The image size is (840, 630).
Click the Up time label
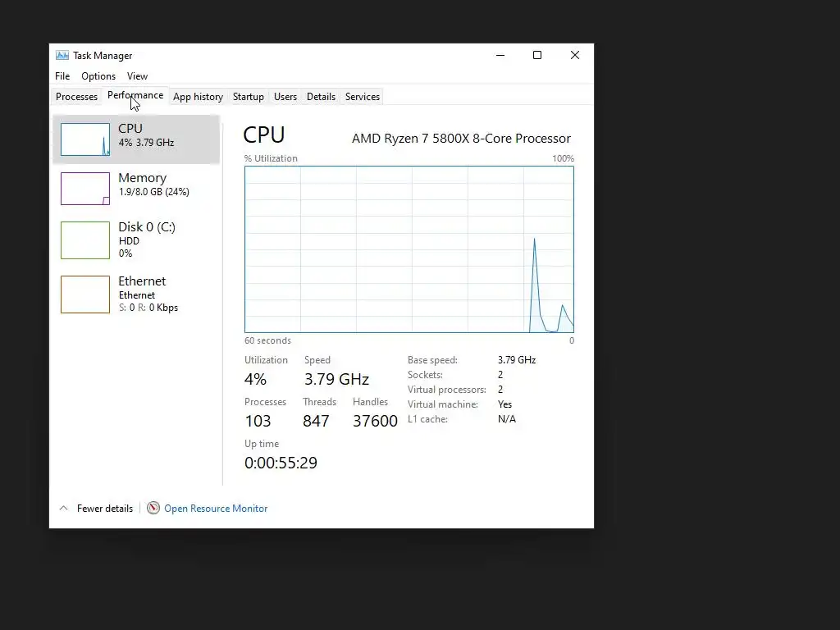tap(262, 444)
